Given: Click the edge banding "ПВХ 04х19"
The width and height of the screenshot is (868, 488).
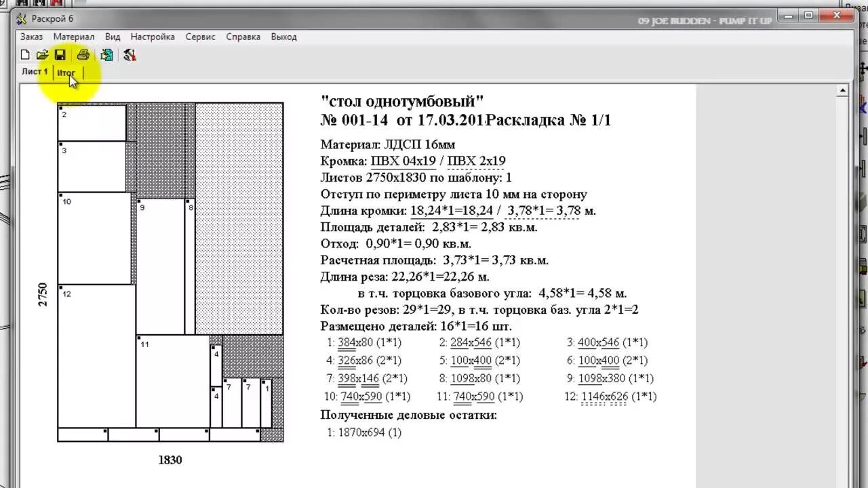Looking at the screenshot, I should pos(403,161).
